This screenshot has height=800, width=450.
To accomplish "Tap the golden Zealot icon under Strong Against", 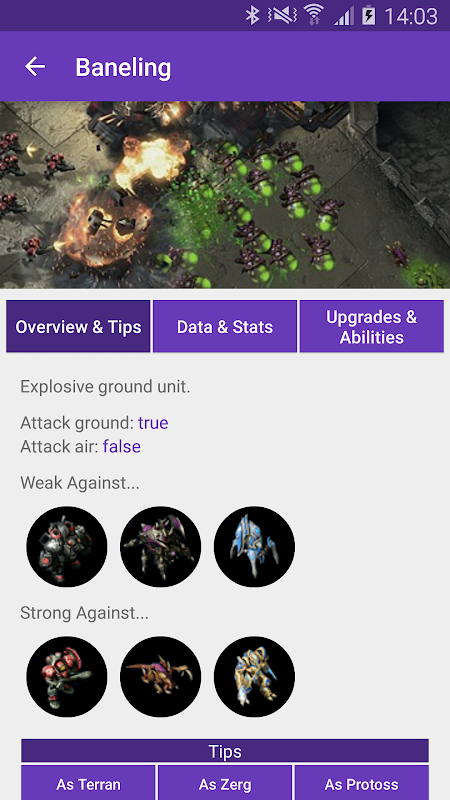I will (254, 677).
